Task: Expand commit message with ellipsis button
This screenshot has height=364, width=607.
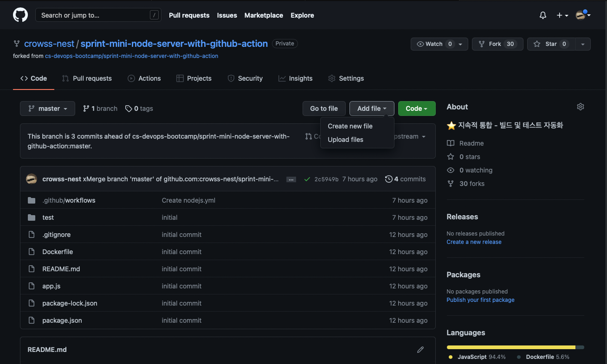Action: 291,179
